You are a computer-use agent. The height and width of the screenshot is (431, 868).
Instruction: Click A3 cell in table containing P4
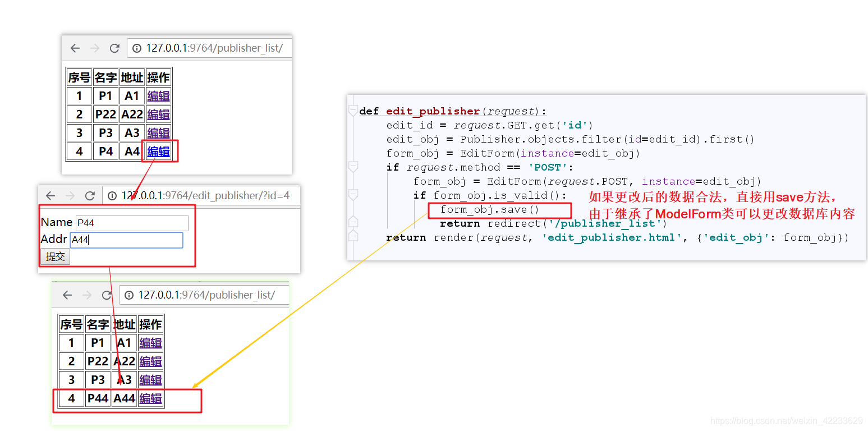pos(132,133)
